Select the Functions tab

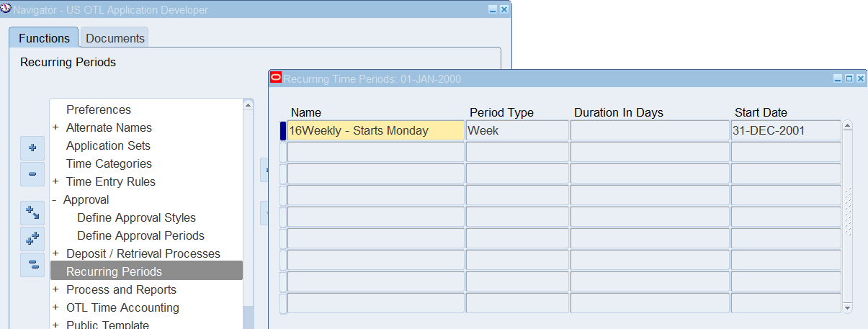click(44, 38)
